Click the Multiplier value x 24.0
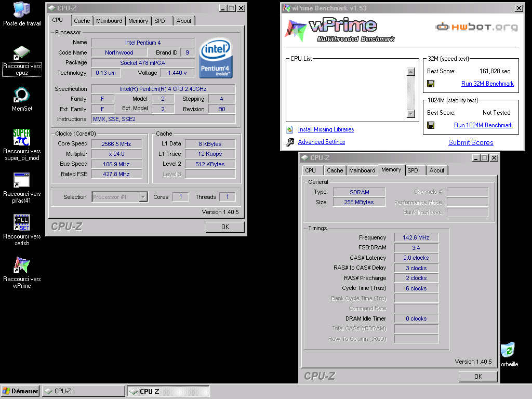This screenshot has width=532, height=399. 116,154
